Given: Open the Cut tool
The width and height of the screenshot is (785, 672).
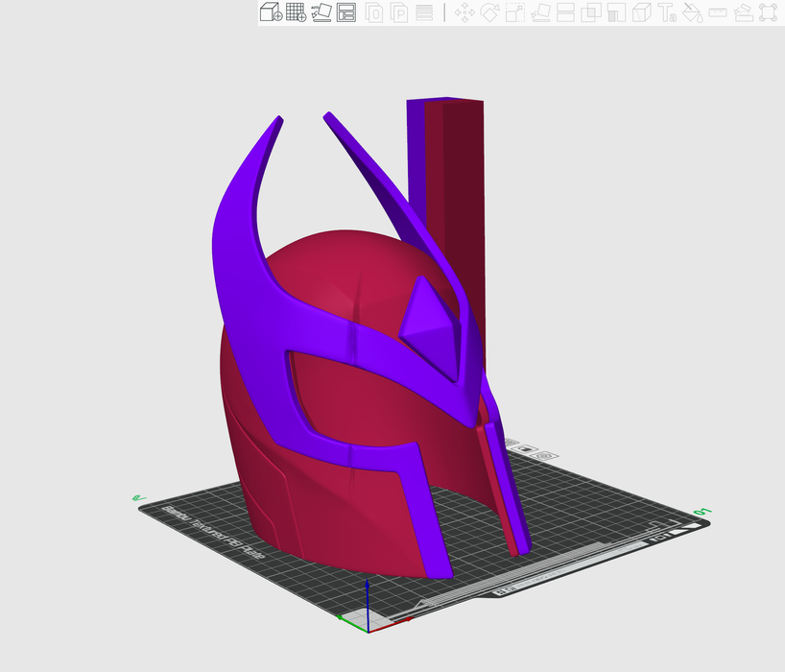Looking at the screenshot, I should [566, 12].
